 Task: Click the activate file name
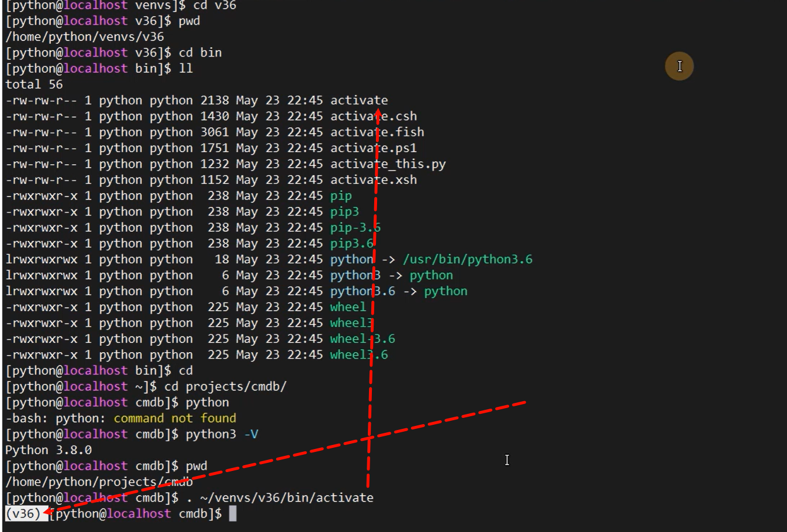coord(359,100)
